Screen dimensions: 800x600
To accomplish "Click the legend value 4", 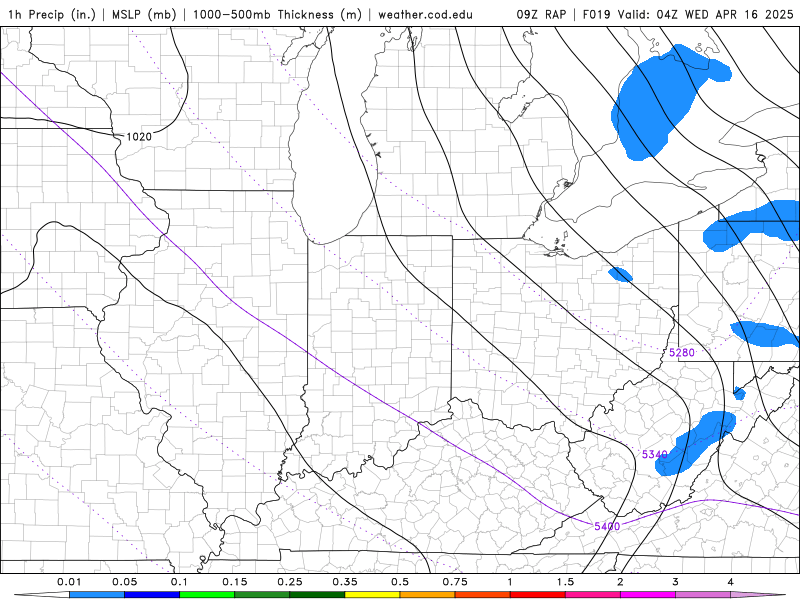I will [x=731, y=582].
